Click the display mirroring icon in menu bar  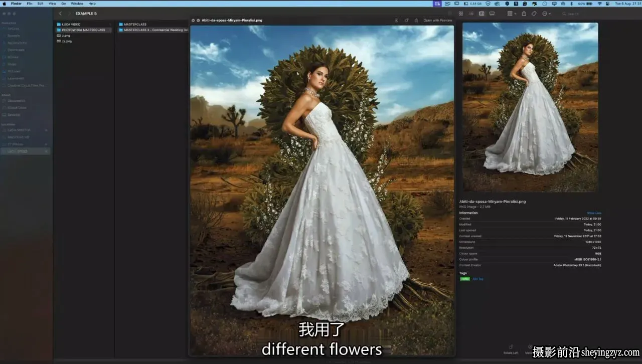coord(554,4)
